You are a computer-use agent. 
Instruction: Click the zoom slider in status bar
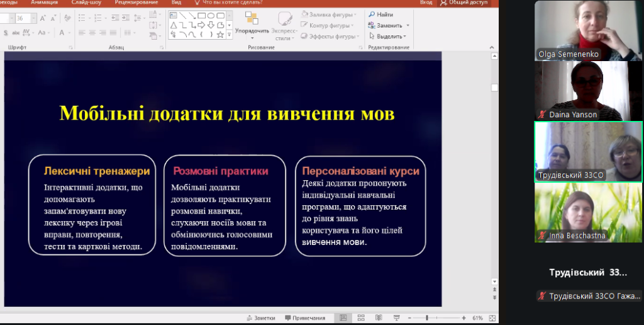pos(427,318)
